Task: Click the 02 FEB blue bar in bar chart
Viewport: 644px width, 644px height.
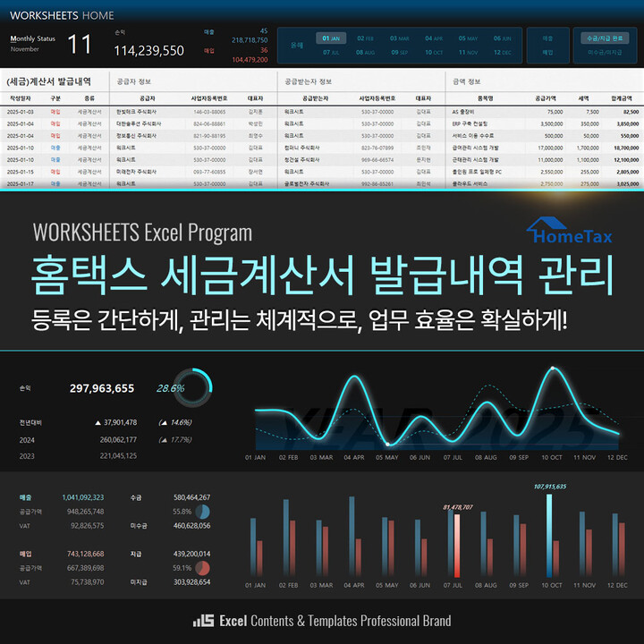Action: point(286,538)
